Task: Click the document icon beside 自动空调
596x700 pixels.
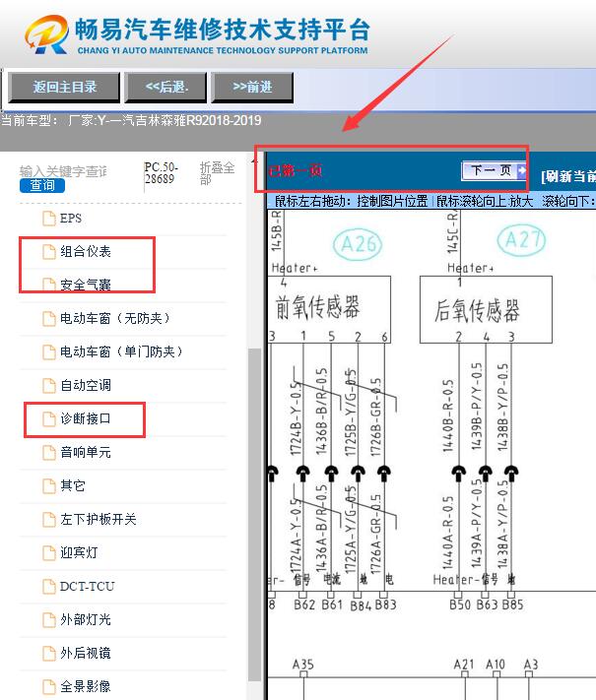Action: [48, 385]
